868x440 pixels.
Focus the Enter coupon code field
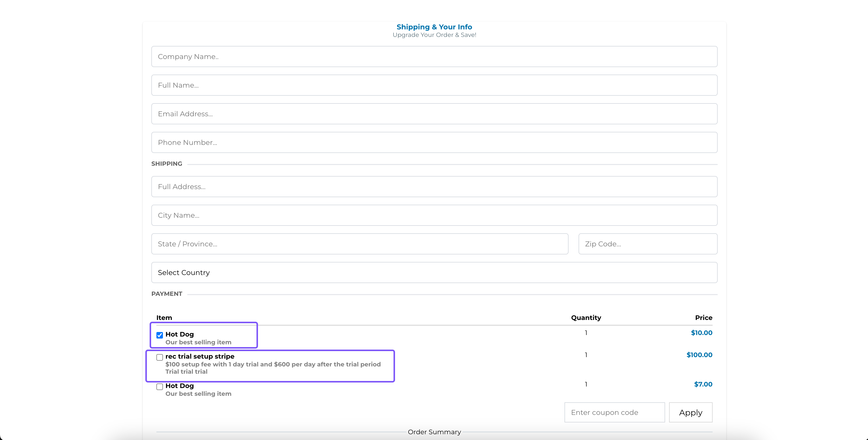click(614, 412)
